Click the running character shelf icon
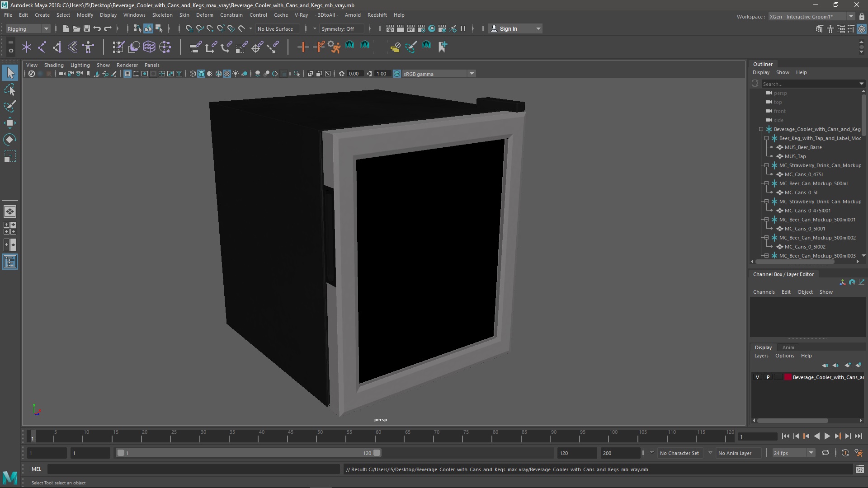The width and height of the screenshot is (868, 488). tap(334, 47)
